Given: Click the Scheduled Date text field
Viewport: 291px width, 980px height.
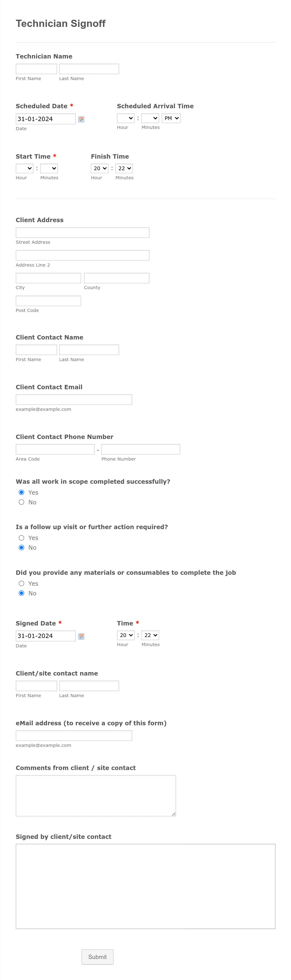Looking at the screenshot, I should (46, 119).
